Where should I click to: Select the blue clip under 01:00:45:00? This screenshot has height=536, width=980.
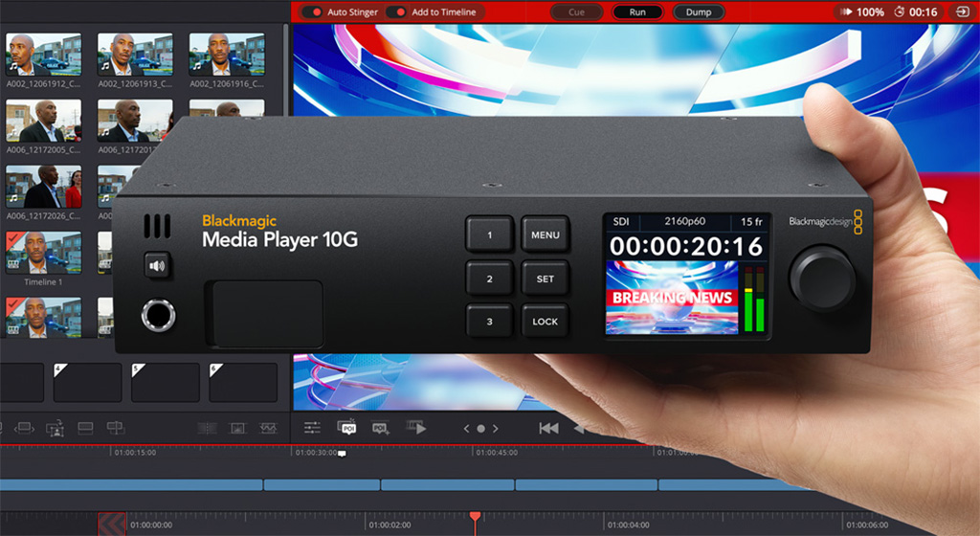coord(448,484)
